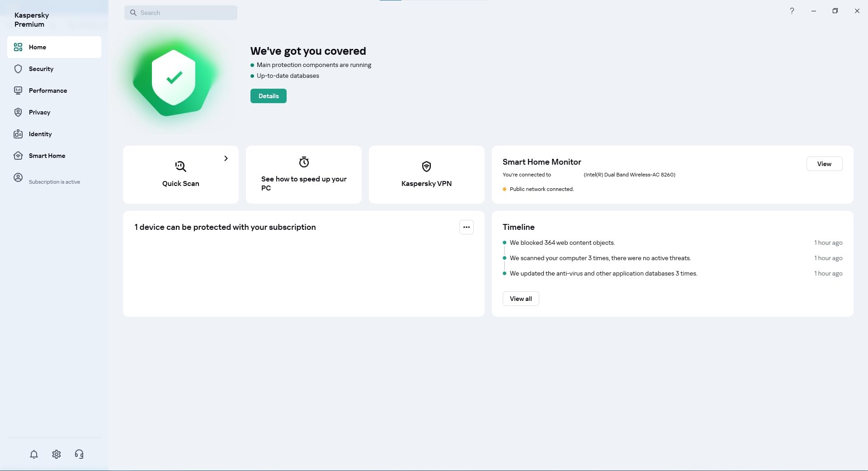This screenshot has height=471, width=868.
Task: Click the Details button under protection status
Action: [268, 96]
